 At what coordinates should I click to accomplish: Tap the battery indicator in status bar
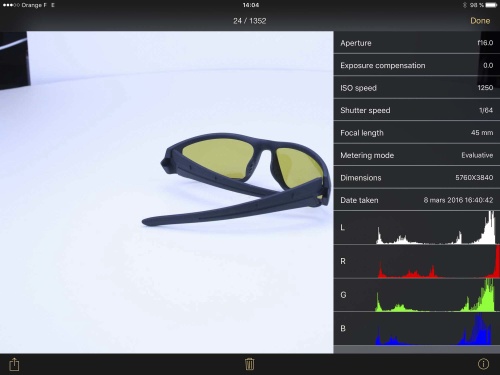pos(491,5)
